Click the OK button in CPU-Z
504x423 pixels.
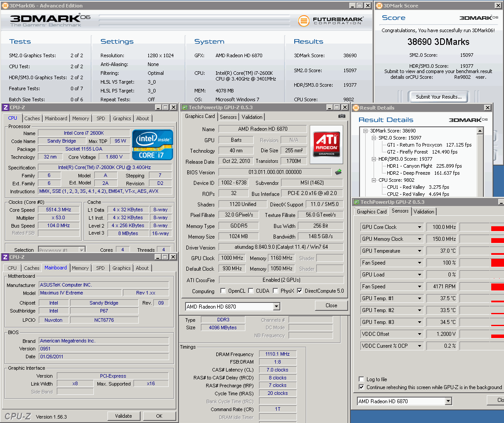point(159,416)
